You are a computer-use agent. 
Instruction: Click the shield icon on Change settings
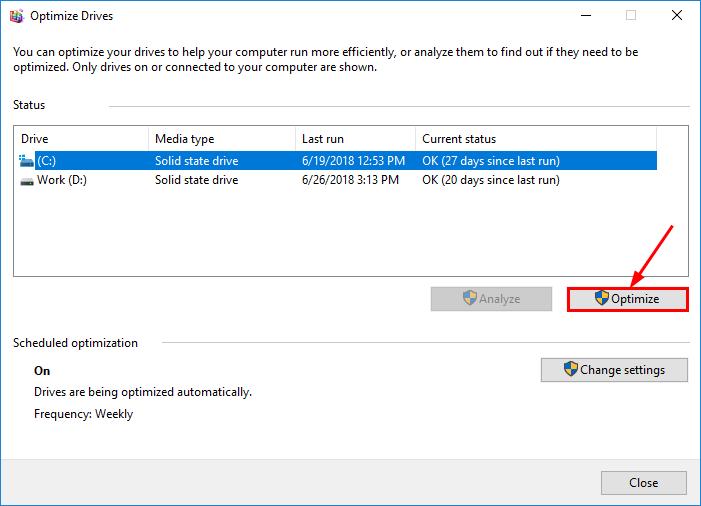570,369
